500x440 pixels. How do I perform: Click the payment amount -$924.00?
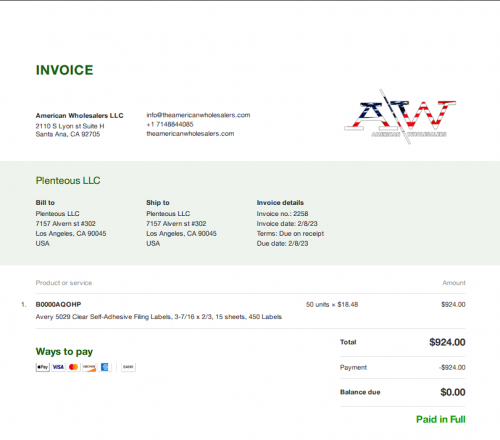tap(452, 368)
